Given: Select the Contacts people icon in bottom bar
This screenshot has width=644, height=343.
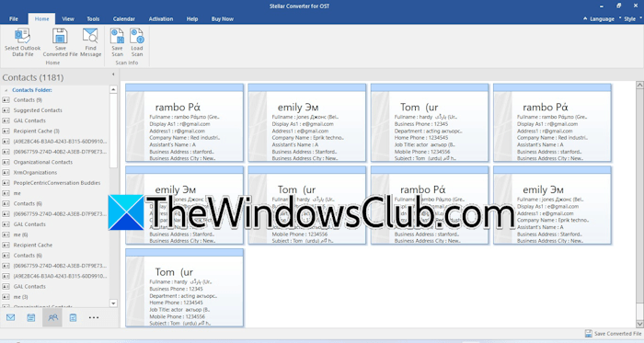Looking at the screenshot, I should tap(52, 317).
